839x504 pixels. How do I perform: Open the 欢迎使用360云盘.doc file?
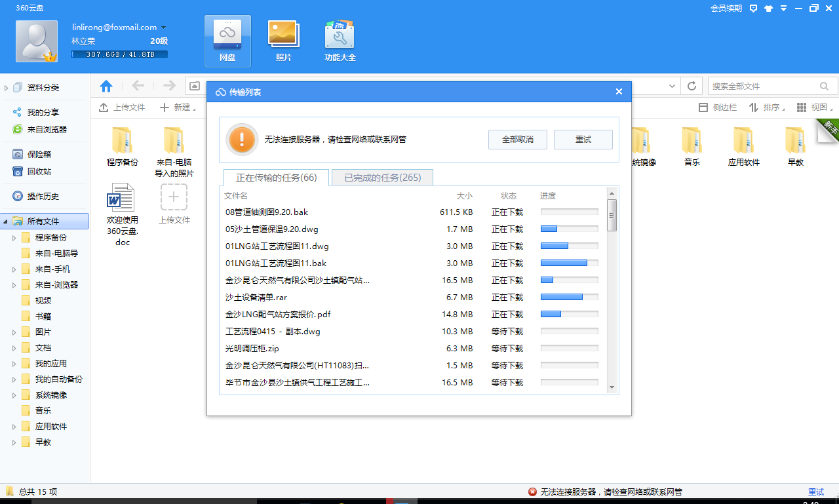(x=122, y=197)
